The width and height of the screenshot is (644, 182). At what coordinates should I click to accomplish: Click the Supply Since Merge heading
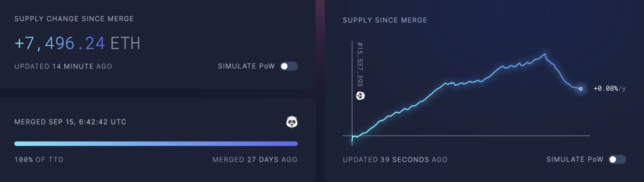pyautogui.click(x=385, y=20)
